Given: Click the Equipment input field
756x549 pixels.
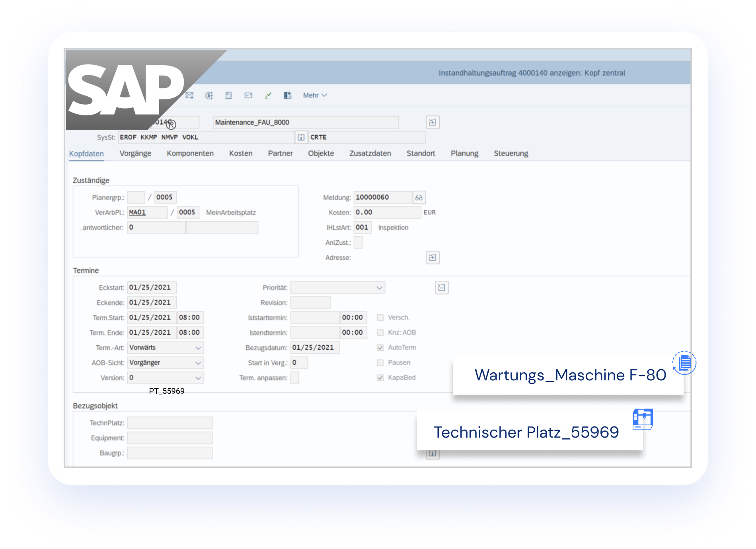Looking at the screenshot, I should click(170, 438).
